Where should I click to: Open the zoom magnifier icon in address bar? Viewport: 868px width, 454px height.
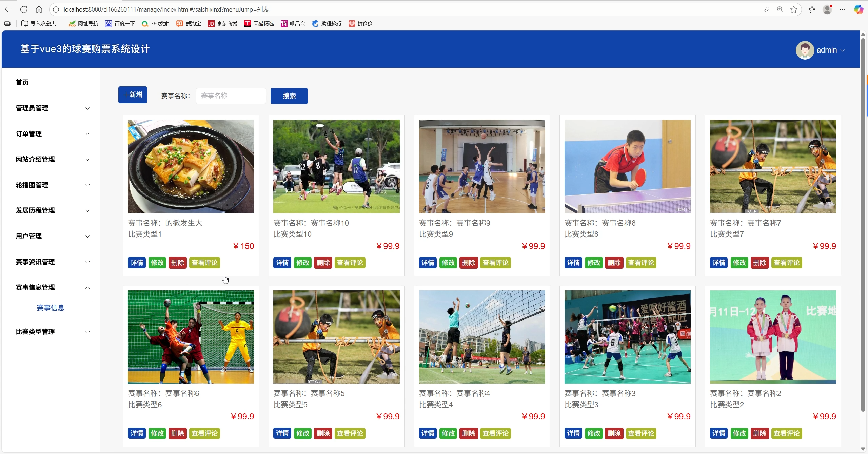tap(780, 9)
